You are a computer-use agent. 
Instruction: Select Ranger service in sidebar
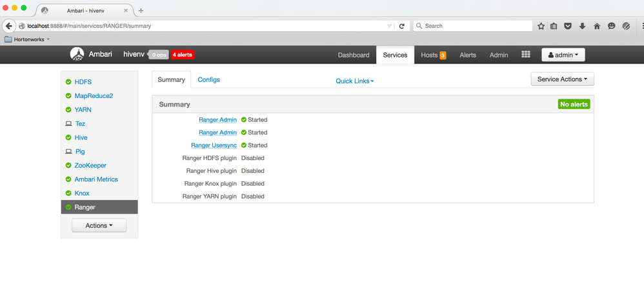pyautogui.click(x=99, y=207)
